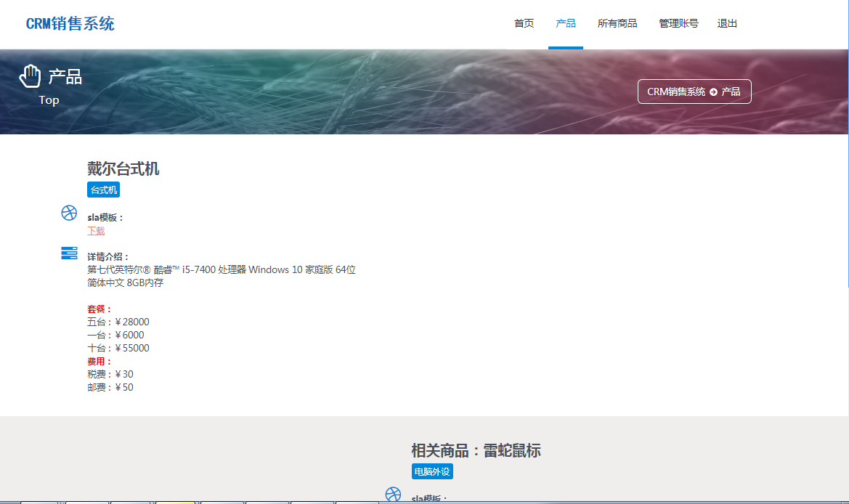
Task: Click 退出 to log out
Action: point(728,23)
